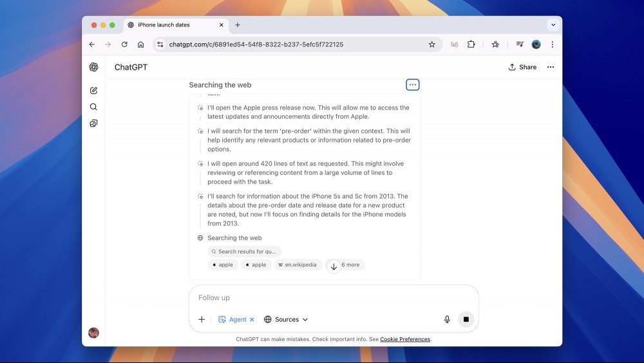Screen dimensions: 644x363
Task: Open ChatGPT conversation options ellipsis
Action: pyautogui.click(x=551, y=67)
